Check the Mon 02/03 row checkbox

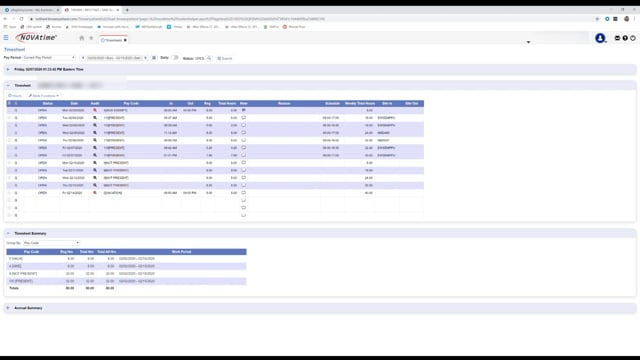(9, 110)
